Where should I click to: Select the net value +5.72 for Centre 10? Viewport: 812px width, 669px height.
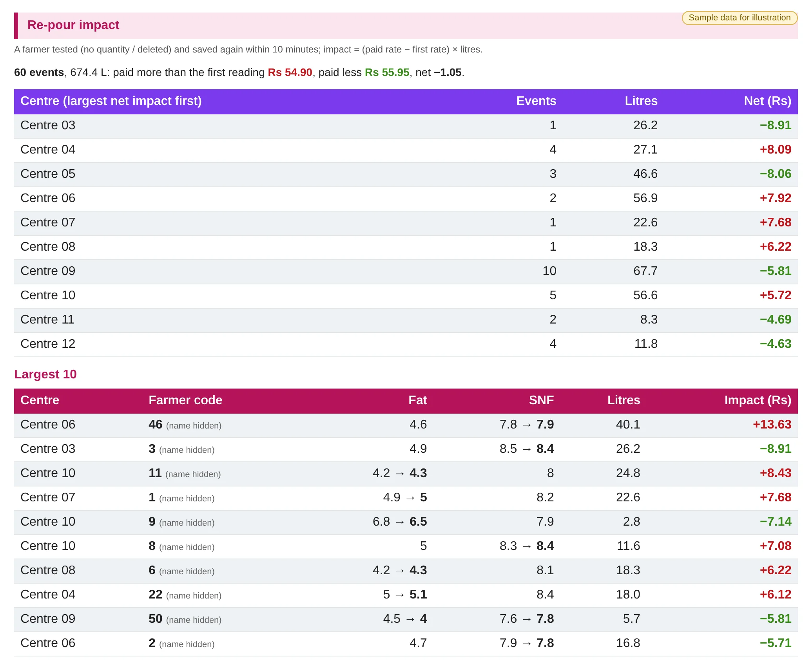click(x=776, y=295)
